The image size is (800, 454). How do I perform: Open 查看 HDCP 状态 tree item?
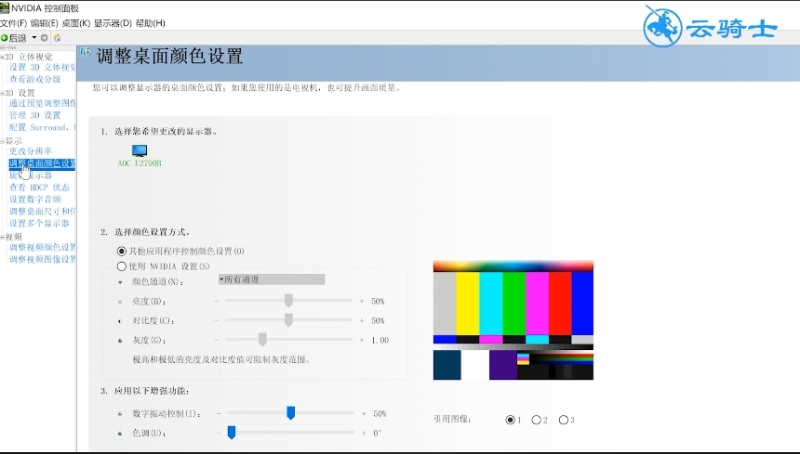[x=39, y=187]
